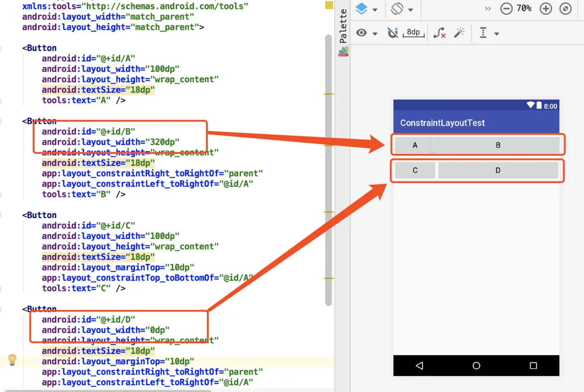Click the 8:00 clock in preview

pos(551,106)
